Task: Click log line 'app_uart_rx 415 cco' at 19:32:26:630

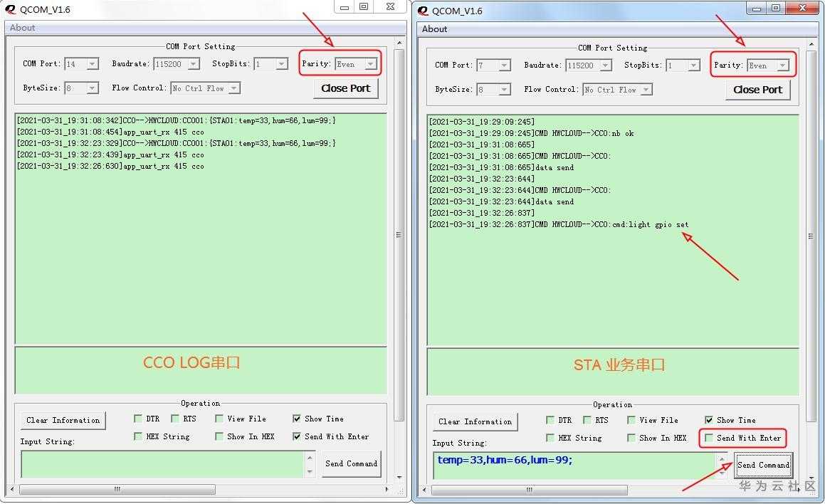Action: click(110, 167)
